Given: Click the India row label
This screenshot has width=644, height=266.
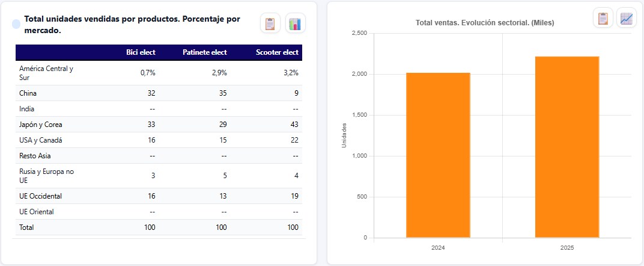Looking at the screenshot, I should [x=26, y=109].
